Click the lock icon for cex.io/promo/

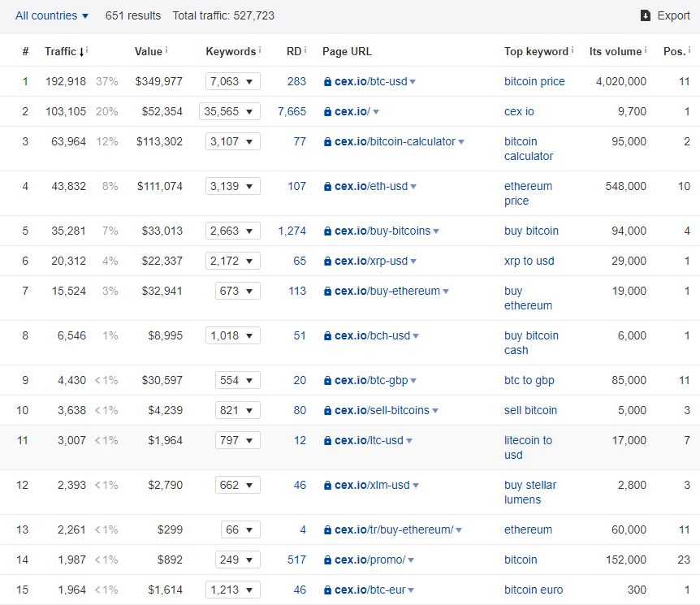pos(328,560)
